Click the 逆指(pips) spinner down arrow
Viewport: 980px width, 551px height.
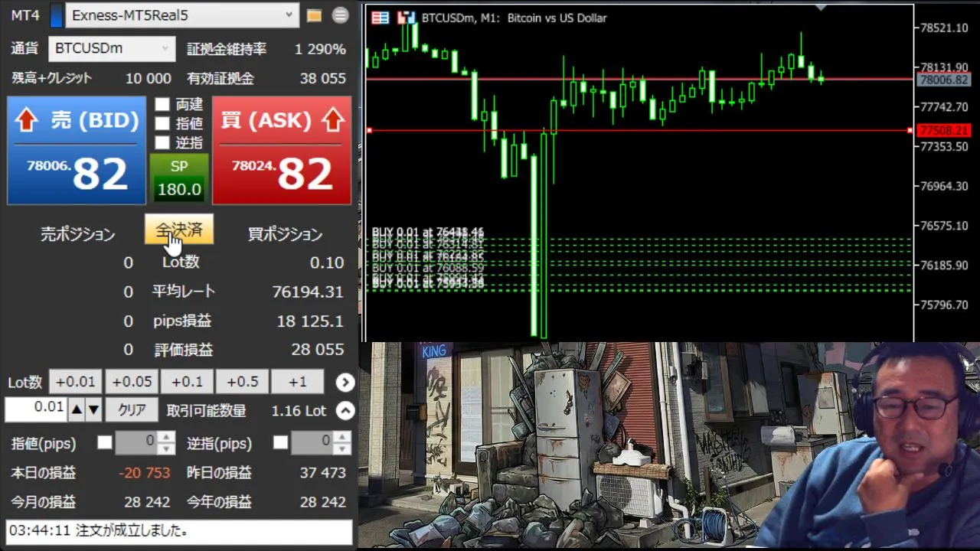pos(344,448)
